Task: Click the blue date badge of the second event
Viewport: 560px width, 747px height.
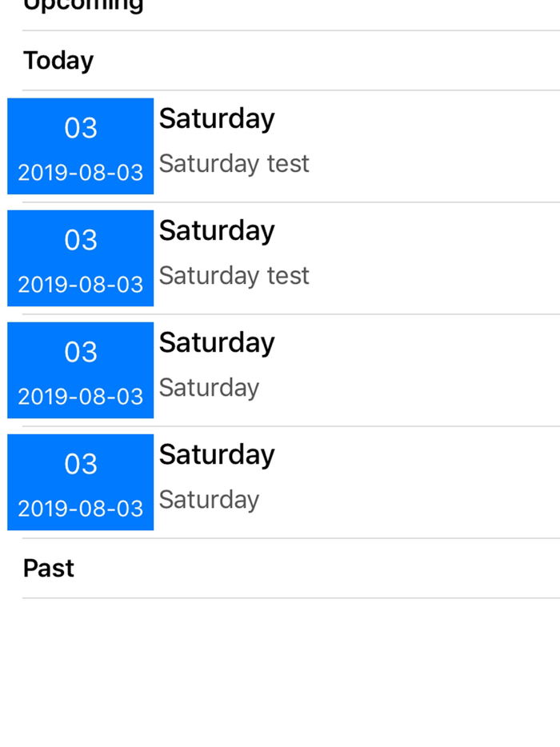Action: click(80, 258)
